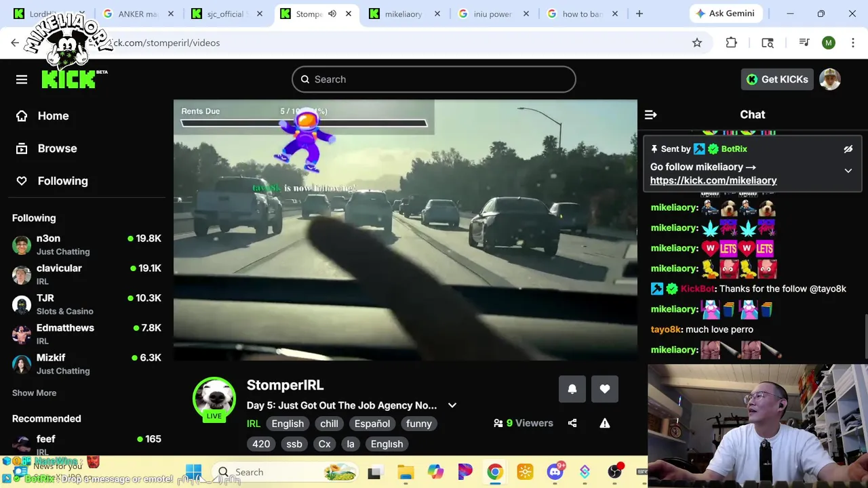
Task: Open Copilot from taskbar
Action: click(x=435, y=472)
